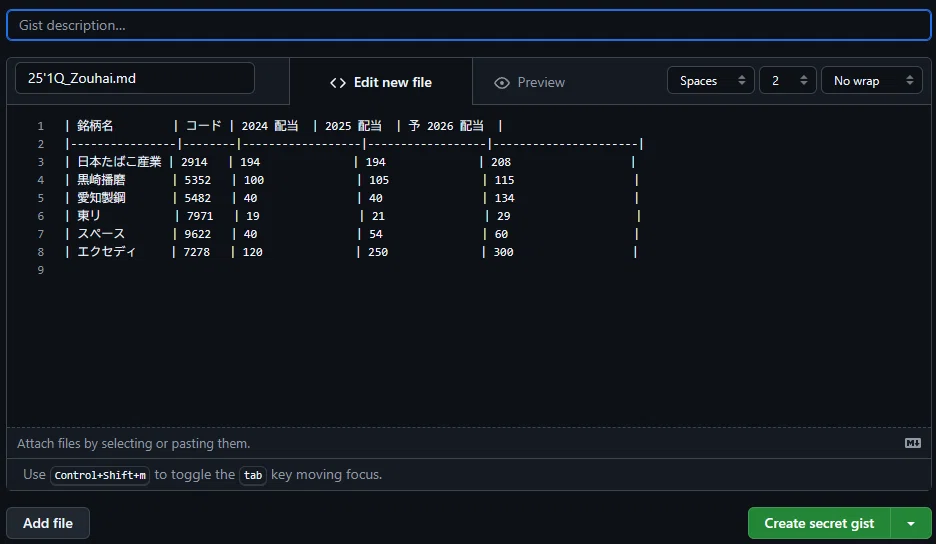Click the Markdown supported icon
The height and width of the screenshot is (544, 936).
click(913, 443)
